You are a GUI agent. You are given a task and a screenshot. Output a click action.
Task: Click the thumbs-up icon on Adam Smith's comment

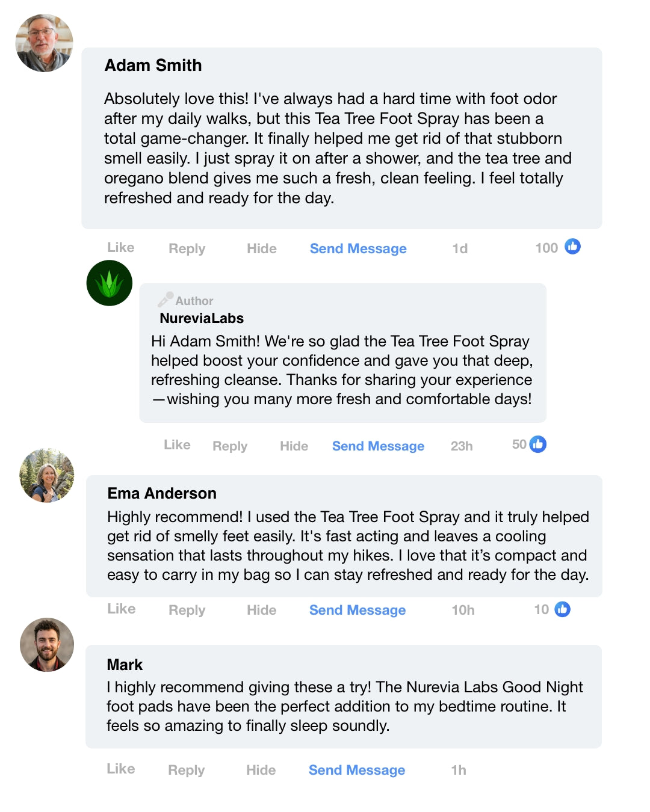572,247
